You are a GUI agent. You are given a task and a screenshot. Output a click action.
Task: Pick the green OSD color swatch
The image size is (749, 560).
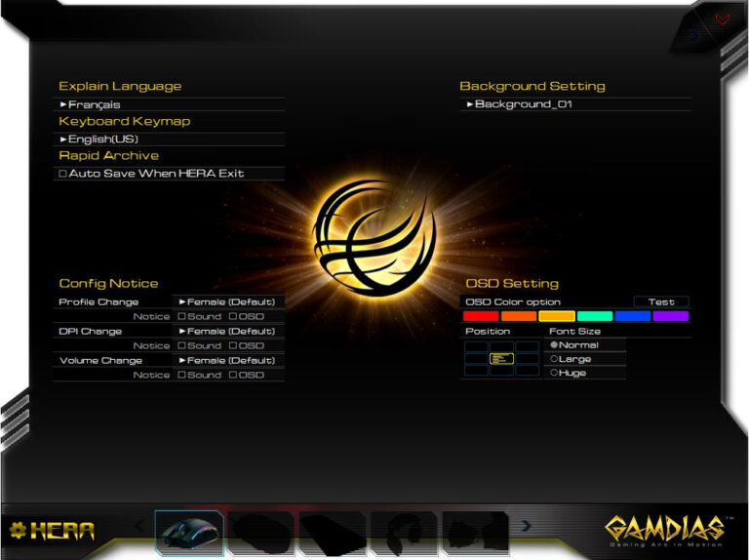(x=595, y=316)
